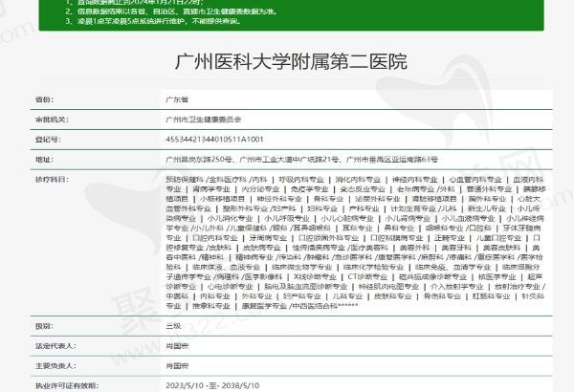Click 小儿肾病专业 in the department list
This screenshot has height=392, width=574.
(408, 219)
